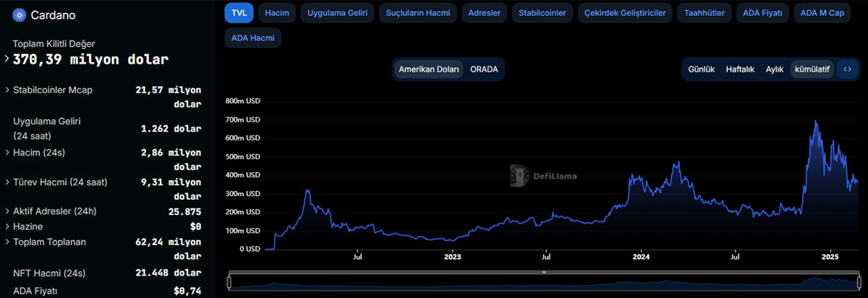Switch denomination to Amerikan Doları
This screenshot has width=868, height=298.
tap(429, 69)
